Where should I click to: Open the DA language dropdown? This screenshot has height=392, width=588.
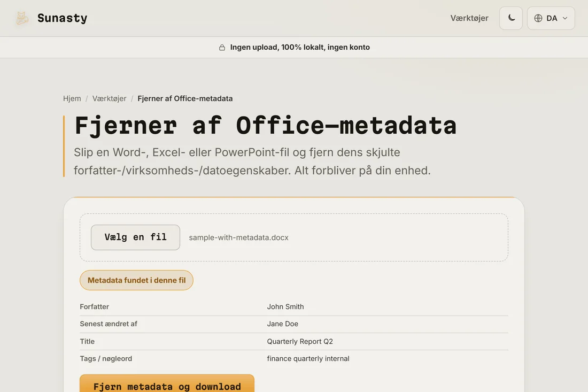pos(551,18)
